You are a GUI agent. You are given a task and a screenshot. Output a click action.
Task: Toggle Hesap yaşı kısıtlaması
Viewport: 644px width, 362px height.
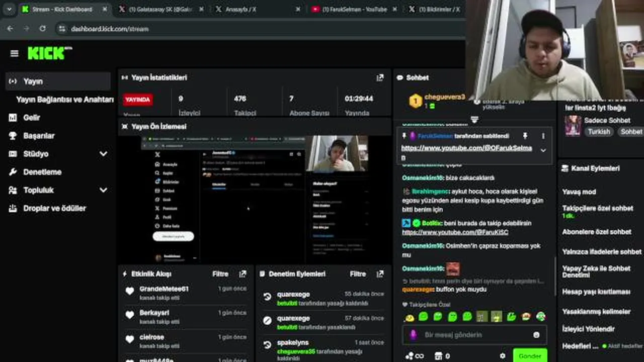[x=596, y=292]
